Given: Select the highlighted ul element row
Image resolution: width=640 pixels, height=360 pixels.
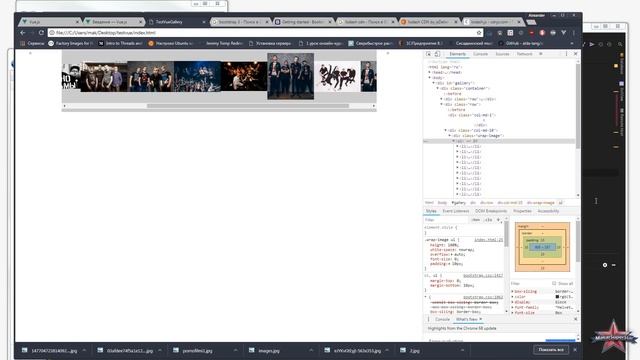Looking at the screenshot, I should (x=500, y=141).
